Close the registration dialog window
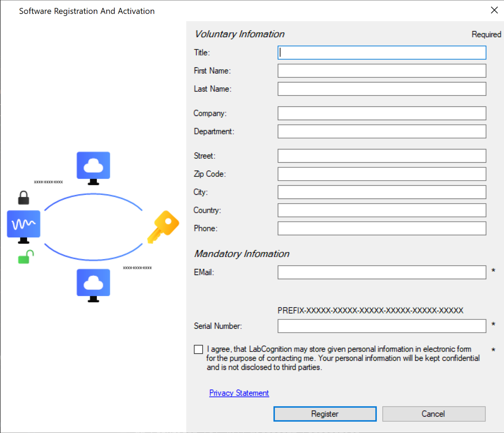Viewport: 504px width, 433px height. coord(494,10)
